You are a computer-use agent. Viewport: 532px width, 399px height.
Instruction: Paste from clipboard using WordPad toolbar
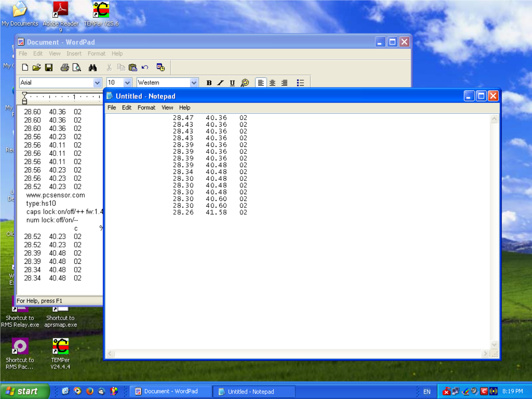tap(133, 67)
